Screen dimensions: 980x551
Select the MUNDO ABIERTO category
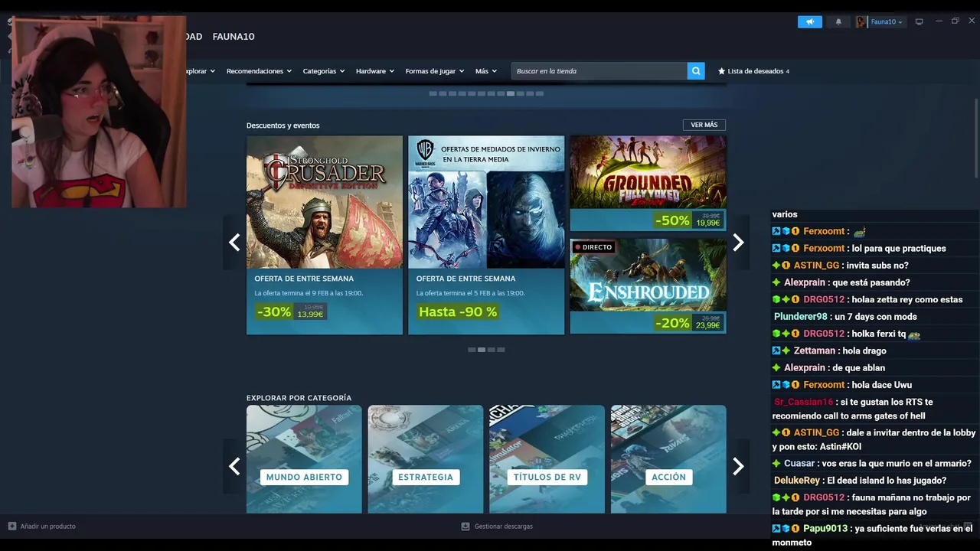pos(304,459)
